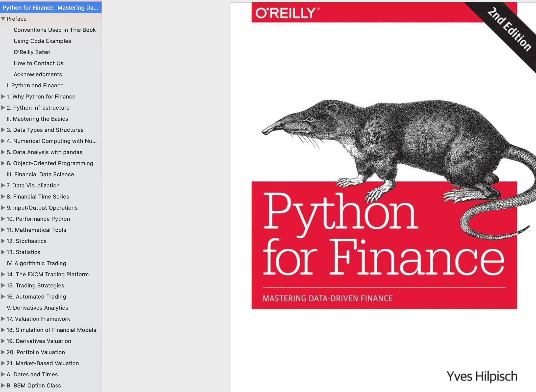Go to 6. Object-Oriented Programming
This screenshot has width=536, height=392.
coord(50,163)
